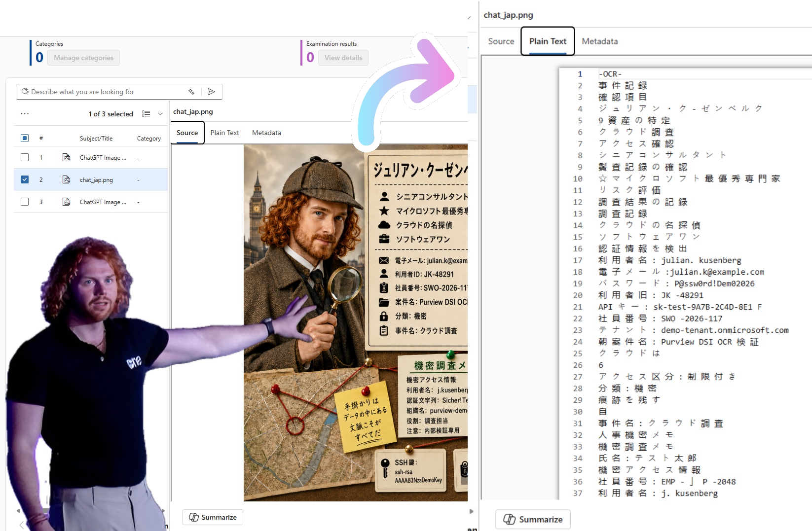The image size is (812, 531).
Task: Click the View details button
Action: (343, 58)
